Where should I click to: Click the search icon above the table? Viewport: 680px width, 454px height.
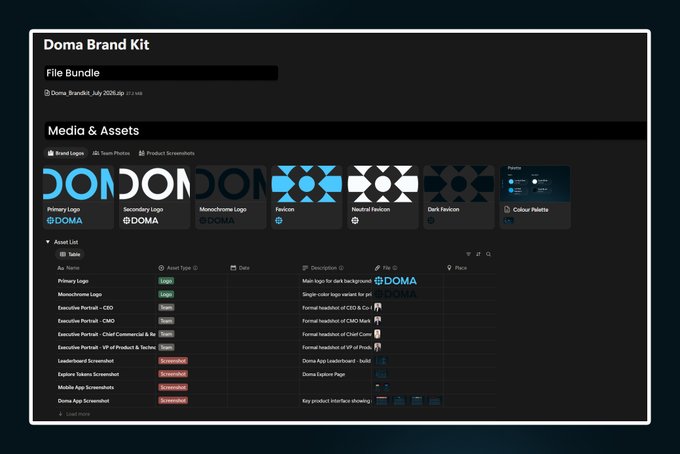[x=489, y=254]
